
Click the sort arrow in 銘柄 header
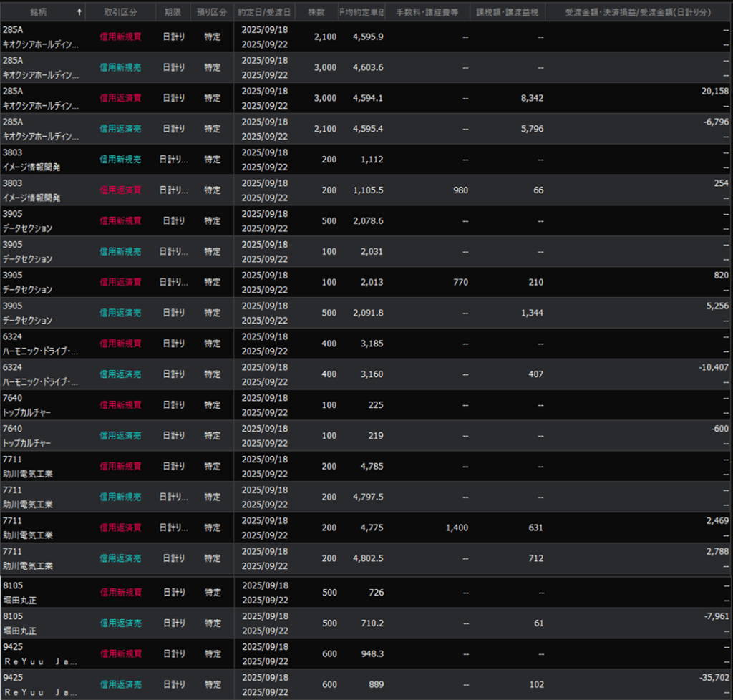pos(79,12)
